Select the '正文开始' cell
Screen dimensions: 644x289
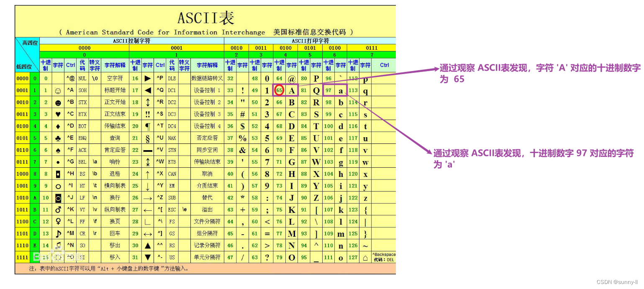click(x=115, y=102)
